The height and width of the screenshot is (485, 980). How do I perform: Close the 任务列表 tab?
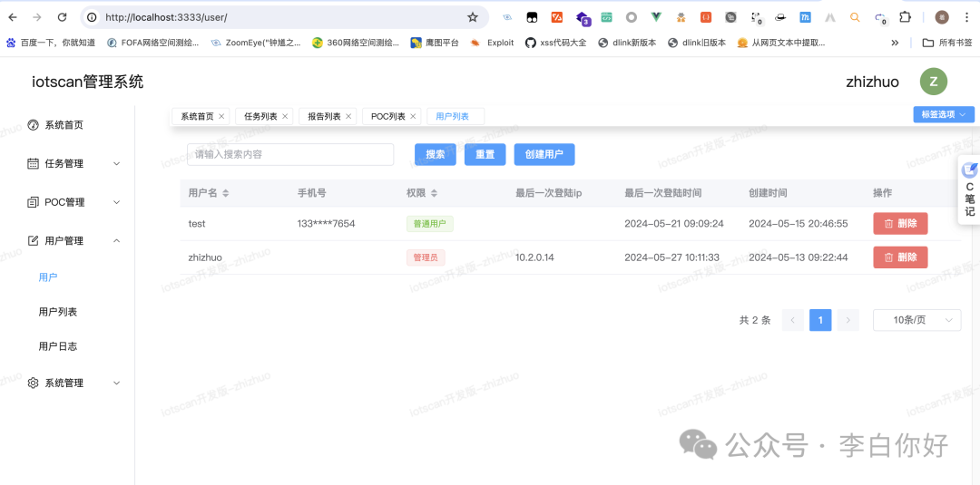285,116
